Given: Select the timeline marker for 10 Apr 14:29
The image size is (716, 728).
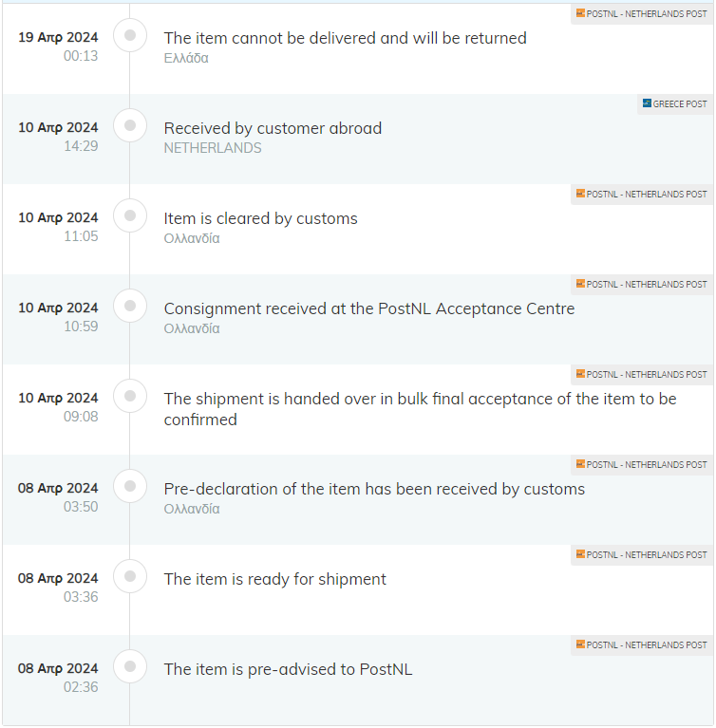Looking at the screenshot, I should tap(130, 125).
